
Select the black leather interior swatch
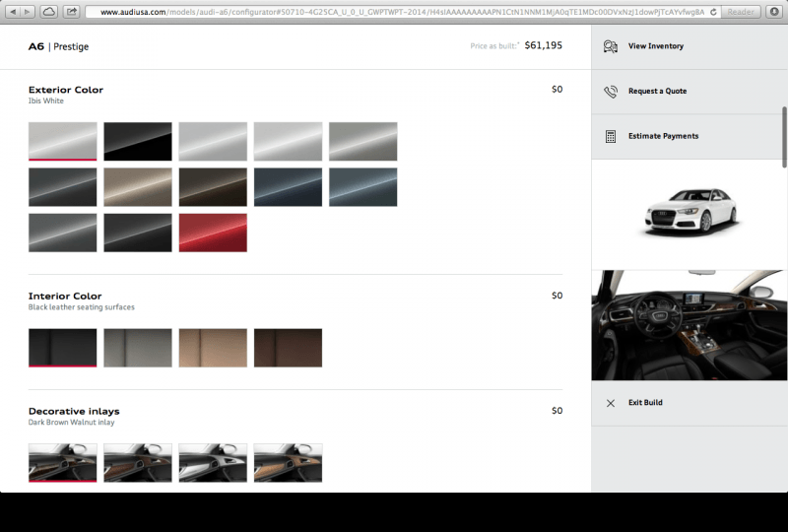click(x=63, y=348)
